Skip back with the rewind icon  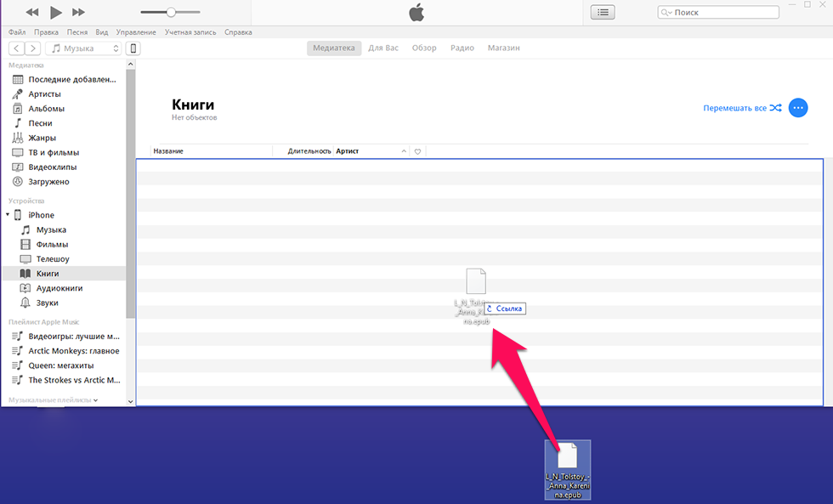point(32,12)
